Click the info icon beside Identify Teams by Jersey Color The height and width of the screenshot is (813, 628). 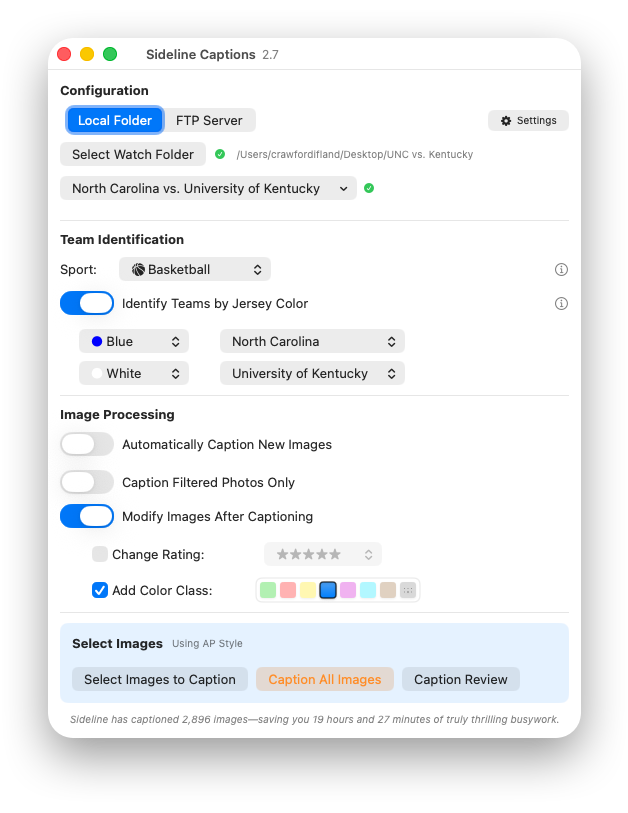coord(561,303)
